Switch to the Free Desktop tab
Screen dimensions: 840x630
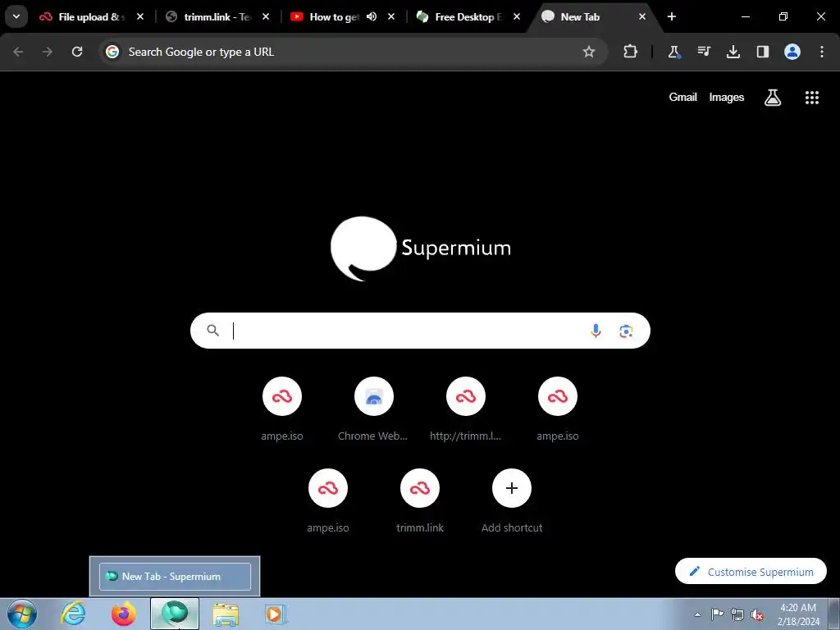point(468,16)
